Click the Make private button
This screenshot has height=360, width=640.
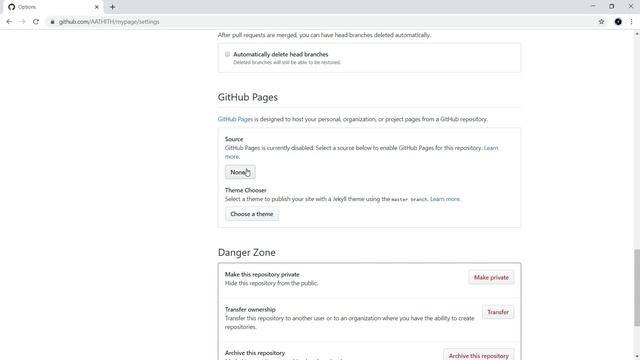coord(491,278)
